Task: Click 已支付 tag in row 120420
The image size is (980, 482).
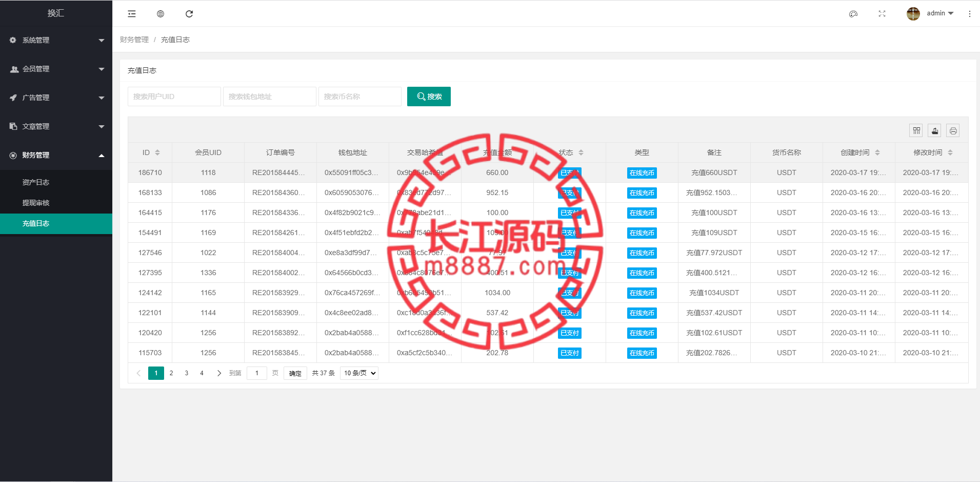Action: click(x=570, y=333)
